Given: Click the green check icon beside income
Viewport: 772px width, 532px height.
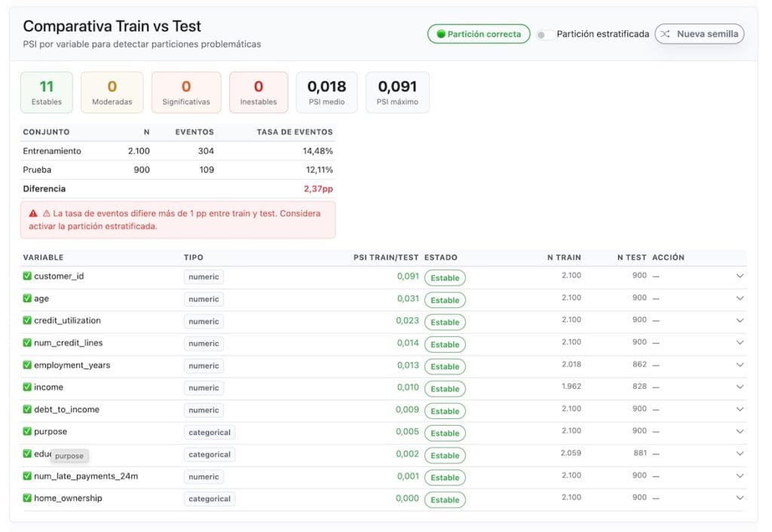Looking at the screenshot, I should pos(27,387).
